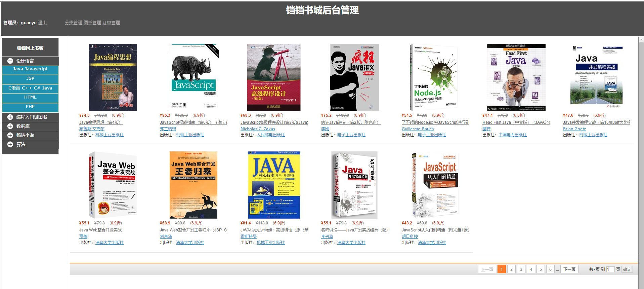Open the 订单管理 menu
Viewport: 644px width, 289px height.
coord(111,23)
